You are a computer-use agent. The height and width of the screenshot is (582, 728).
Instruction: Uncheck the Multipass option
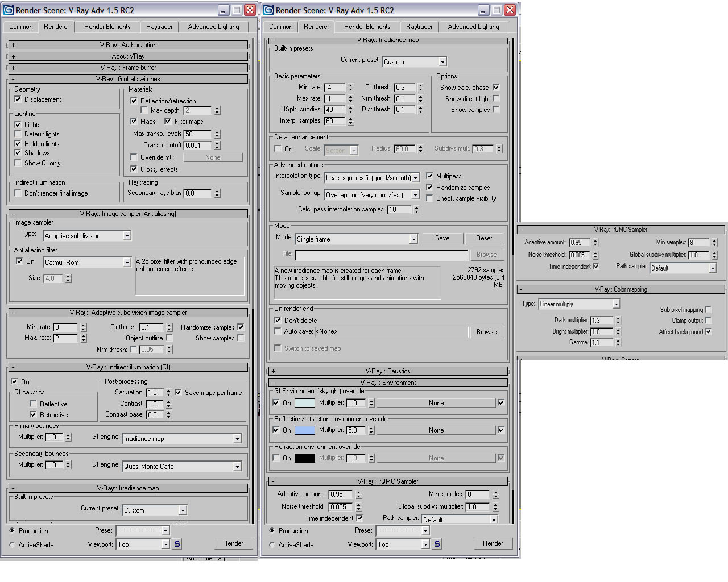[429, 176]
